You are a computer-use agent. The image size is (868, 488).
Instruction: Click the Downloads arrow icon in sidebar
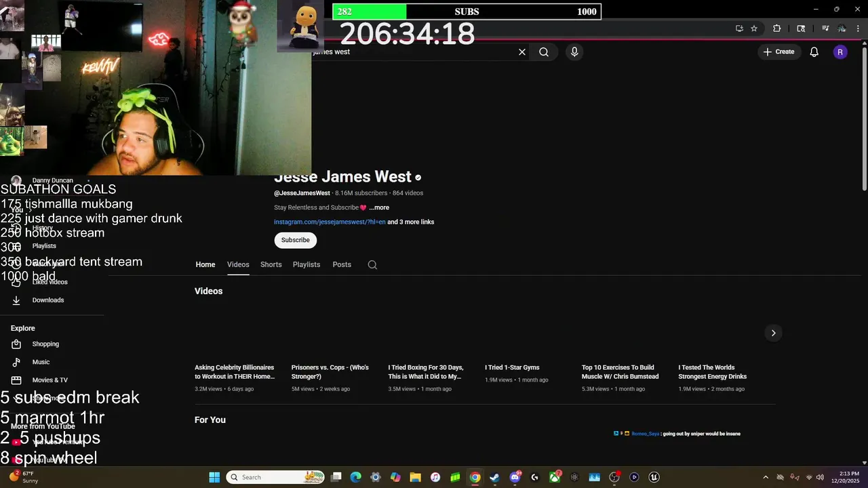[16, 300]
